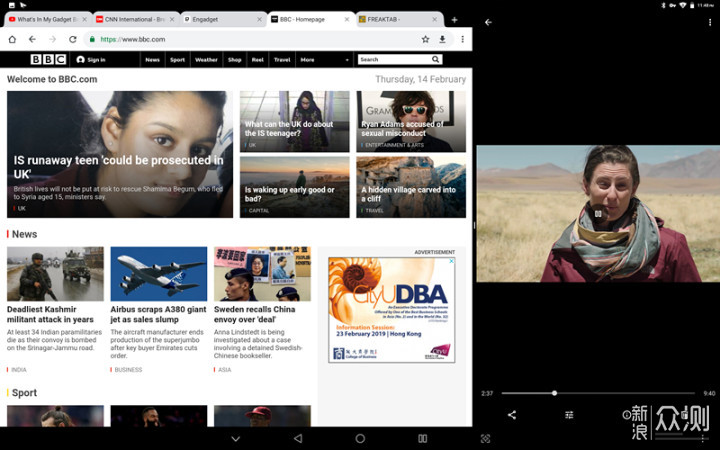
Task: Open Sweden recalls China envoy article
Action: 254,315
